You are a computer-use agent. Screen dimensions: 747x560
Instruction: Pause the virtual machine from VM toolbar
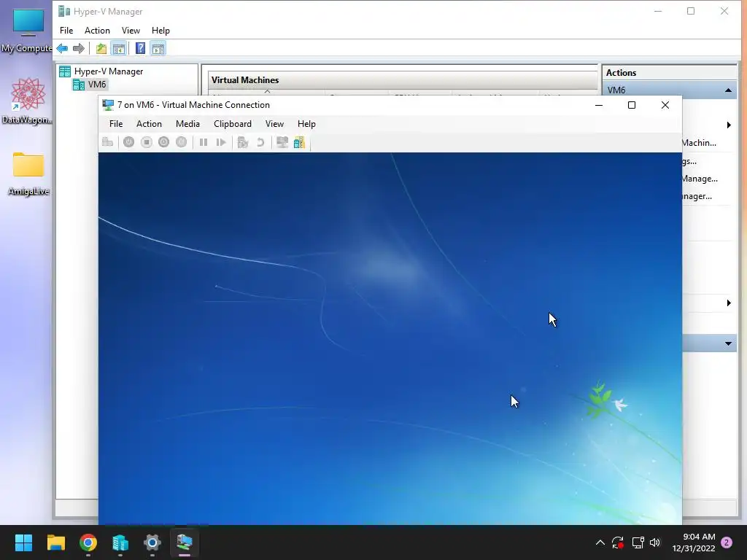(204, 142)
